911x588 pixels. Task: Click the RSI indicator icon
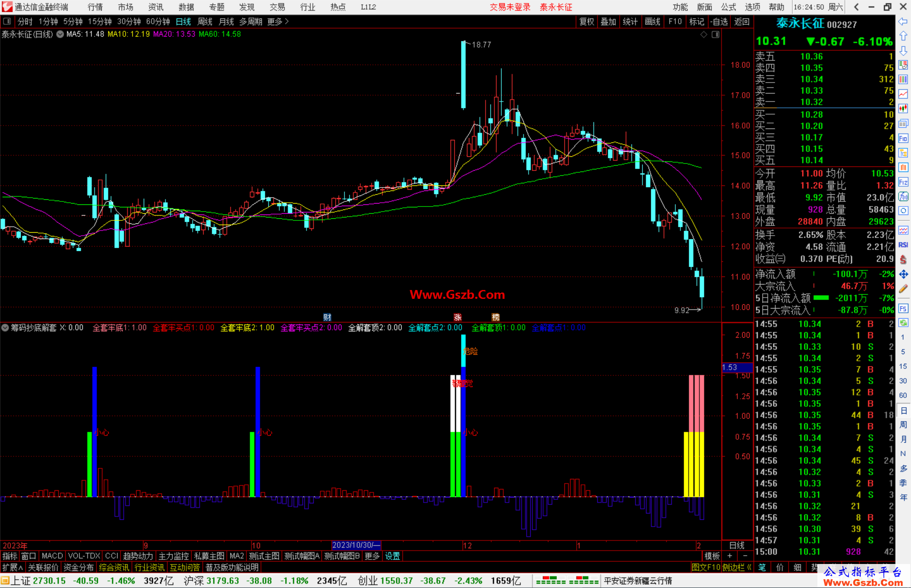(x=903, y=245)
